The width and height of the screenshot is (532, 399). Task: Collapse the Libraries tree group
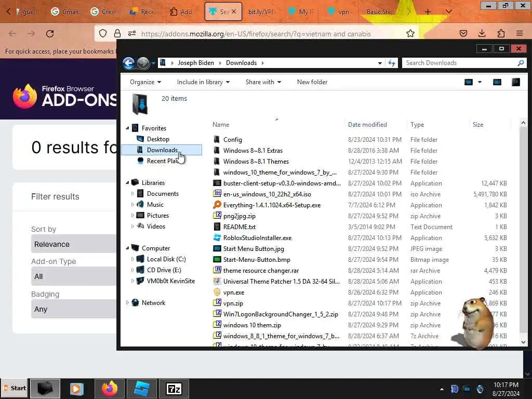click(128, 182)
